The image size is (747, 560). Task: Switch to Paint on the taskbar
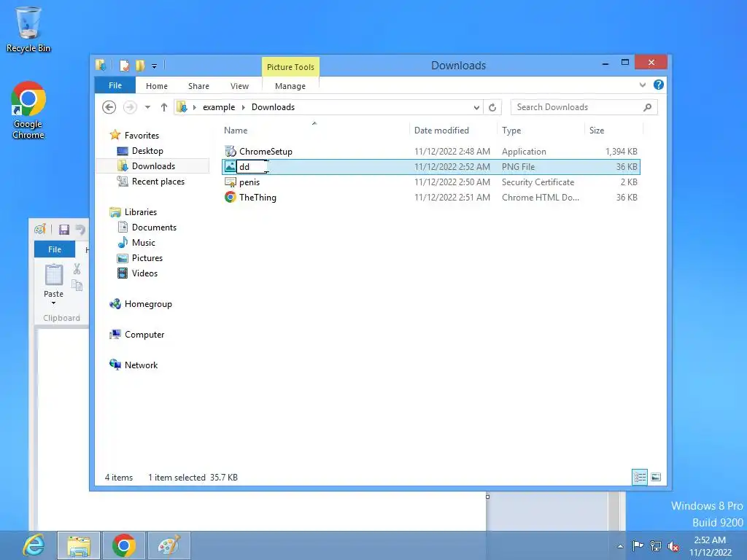pos(169,545)
